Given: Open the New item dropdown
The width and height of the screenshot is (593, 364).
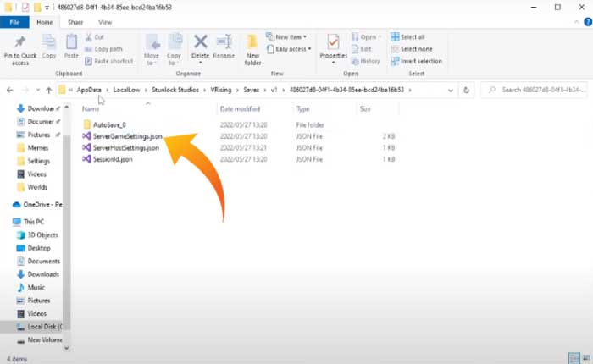Looking at the screenshot, I should click(x=292, y=37).
